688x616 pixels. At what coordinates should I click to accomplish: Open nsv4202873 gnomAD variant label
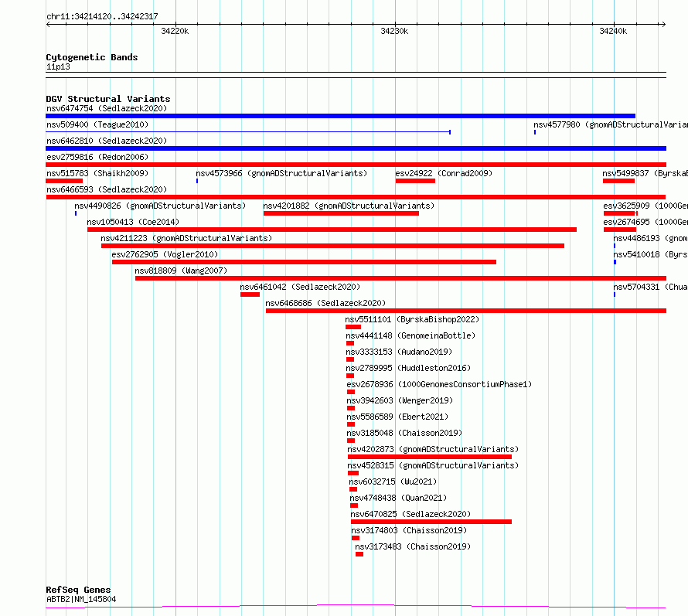pos(433,449)
